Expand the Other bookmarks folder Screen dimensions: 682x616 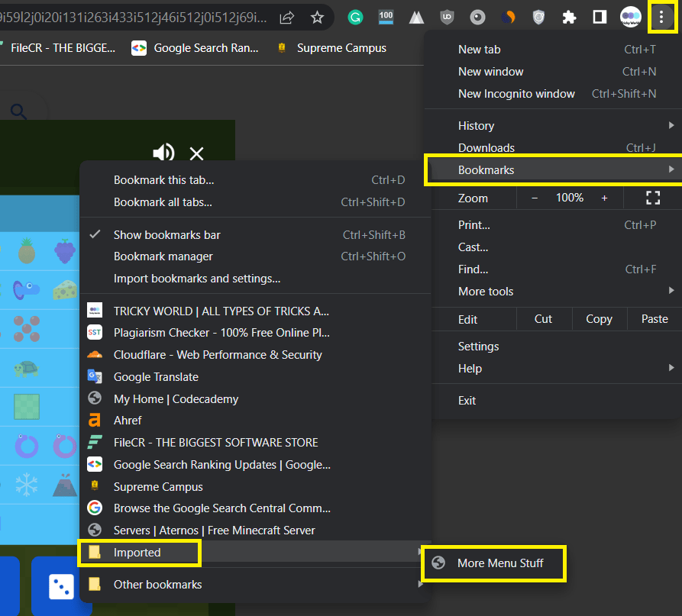[157, 584]
